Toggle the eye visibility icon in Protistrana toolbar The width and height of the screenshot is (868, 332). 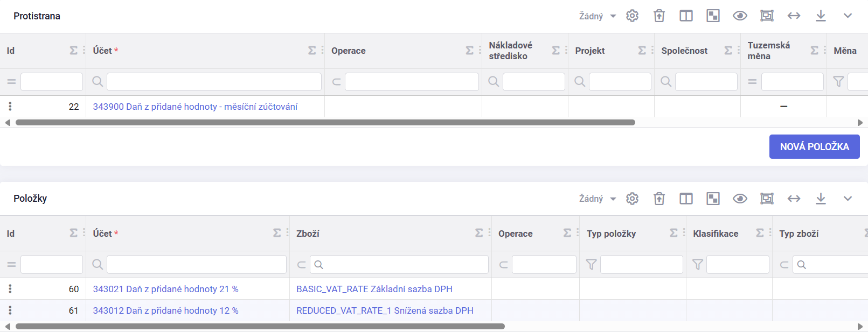click(740, 16)
